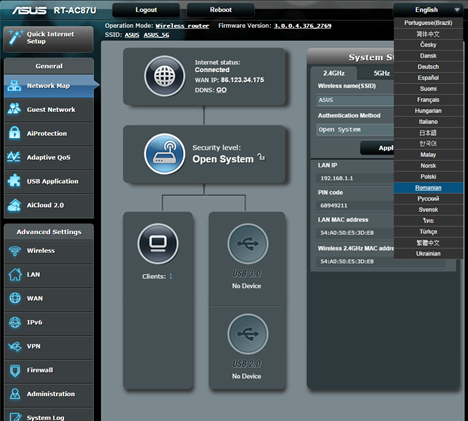Viewport: 468px width, 421px height.
Task: Click the Clients computer monitor icon
Action: pos(158,244)
